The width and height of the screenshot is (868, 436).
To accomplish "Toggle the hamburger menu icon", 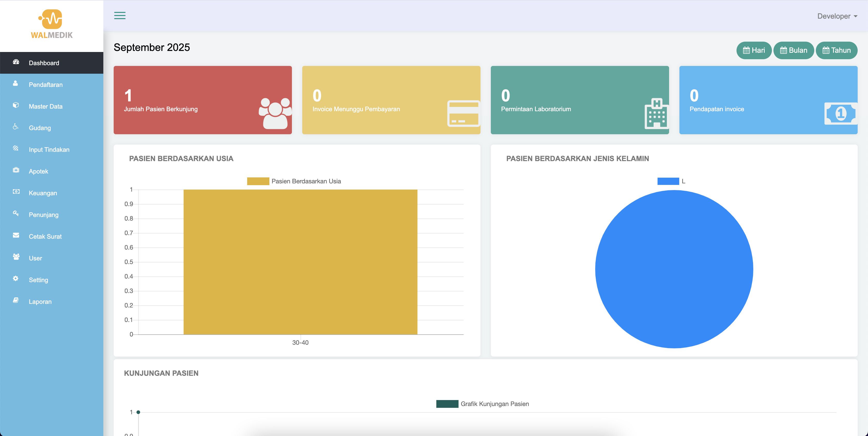I will tap(120, 16).
